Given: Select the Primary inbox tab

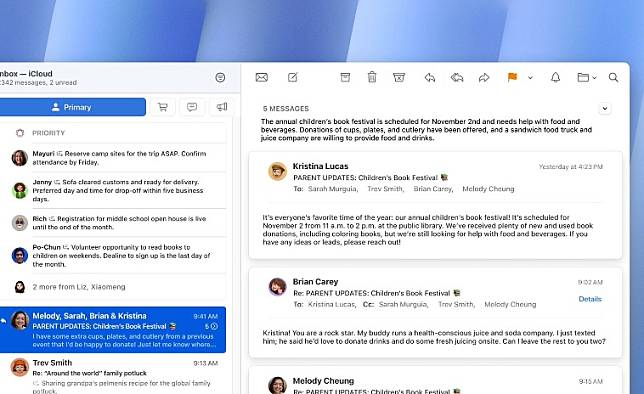Looking at the screenshot, I should coord(72,107).
